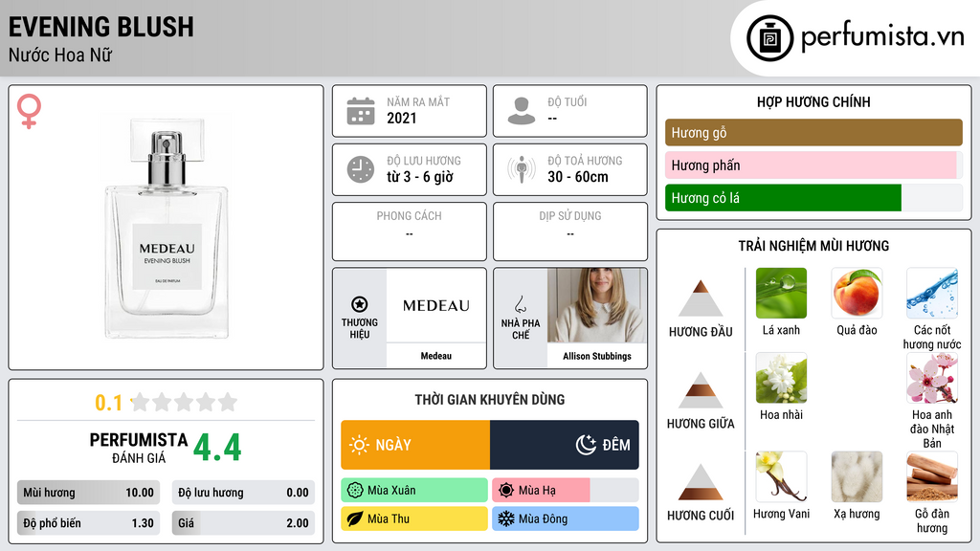The width and height of the screenshot is (980, 551).
Task: Click the calendar icon beside Năm ra mắt
Action: coord(361,111)
